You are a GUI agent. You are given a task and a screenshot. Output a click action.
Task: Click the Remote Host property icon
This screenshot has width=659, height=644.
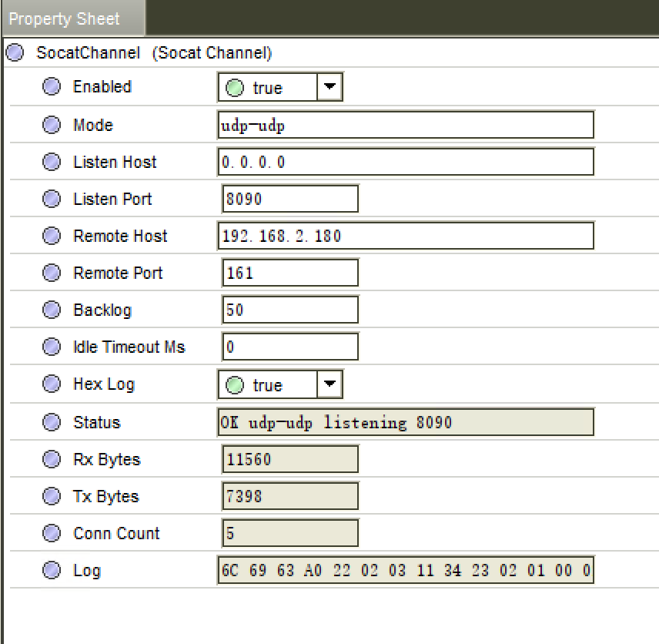coord(52,236)
